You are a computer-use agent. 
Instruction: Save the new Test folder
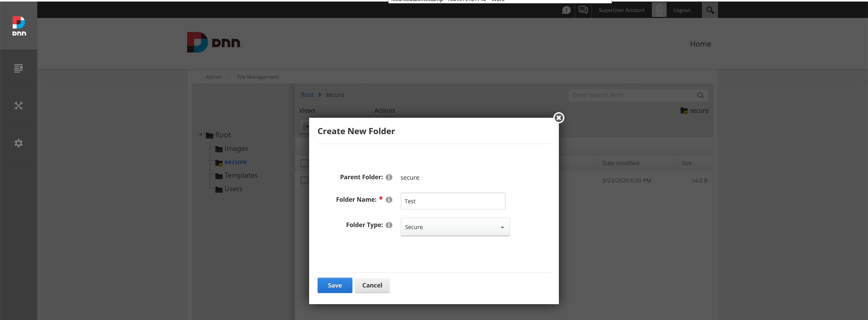334,285
